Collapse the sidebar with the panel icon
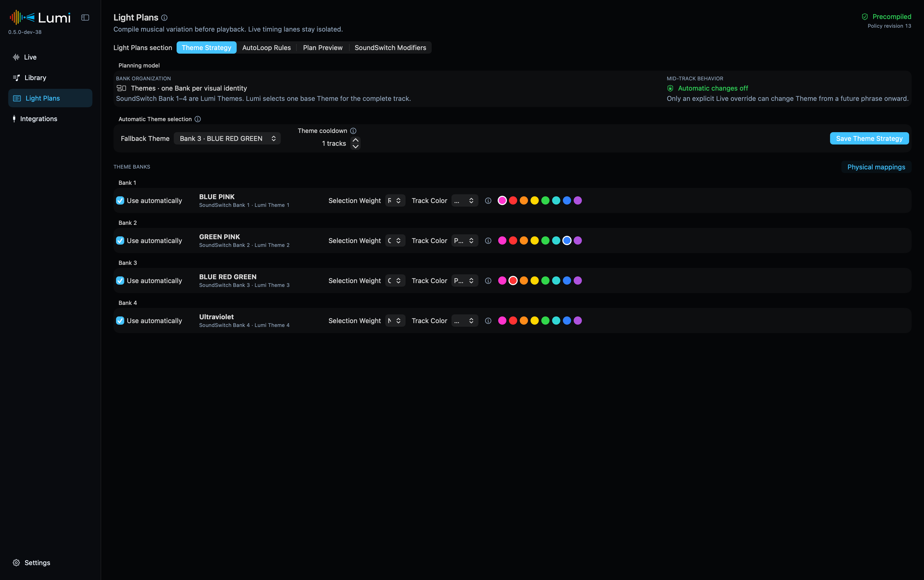The image size is (924, 580). click(x=85, y=18)
